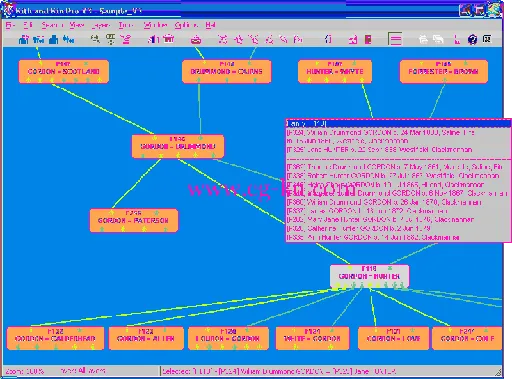Select the DRUMMOND = CAIRNS family box
The width and height of the screenshot is (512, 379).
coord(227,71)
